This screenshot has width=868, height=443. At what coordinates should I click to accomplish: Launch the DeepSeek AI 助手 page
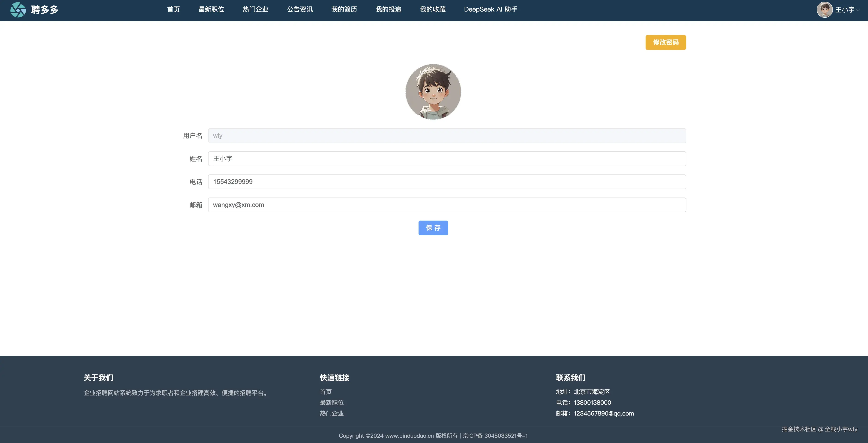click(x=490, y=9)
